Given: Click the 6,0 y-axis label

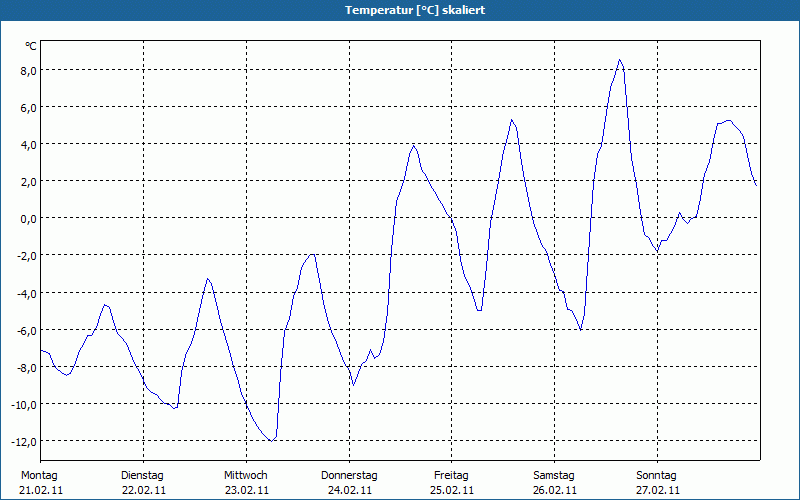Looking at the screenshot, I should pos(29,108).
